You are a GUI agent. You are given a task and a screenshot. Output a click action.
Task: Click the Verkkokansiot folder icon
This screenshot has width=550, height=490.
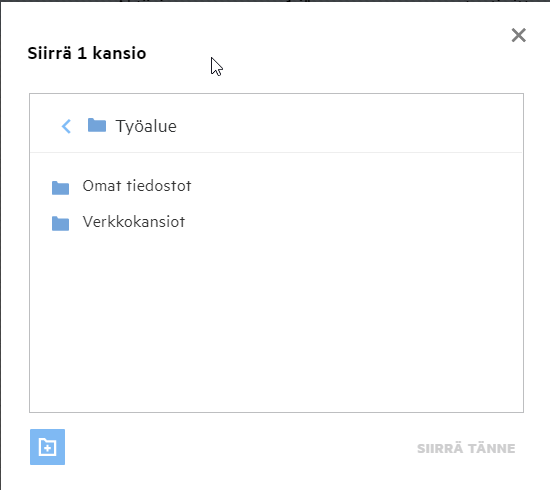pyautogui.click(x=60, y=223)
